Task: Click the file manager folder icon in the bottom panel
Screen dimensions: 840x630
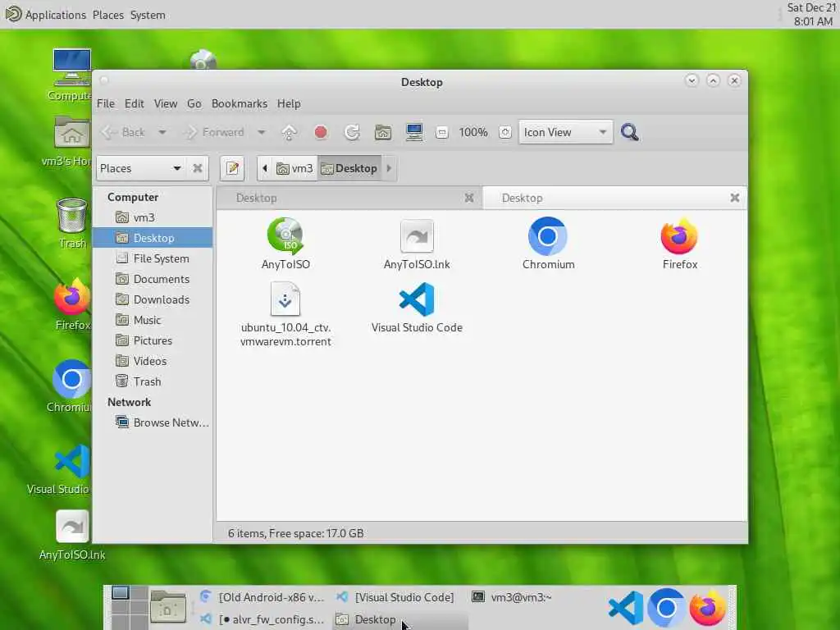Action: [x=167, y=607]
